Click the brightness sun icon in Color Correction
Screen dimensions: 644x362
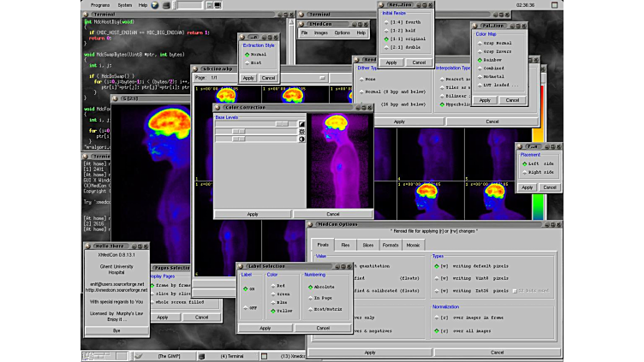coord(301,132)
